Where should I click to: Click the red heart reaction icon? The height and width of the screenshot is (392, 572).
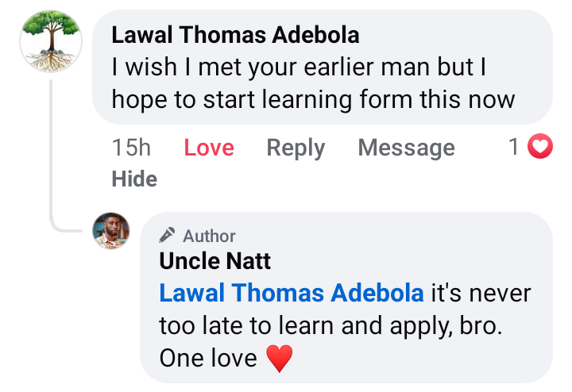(540, 147)
